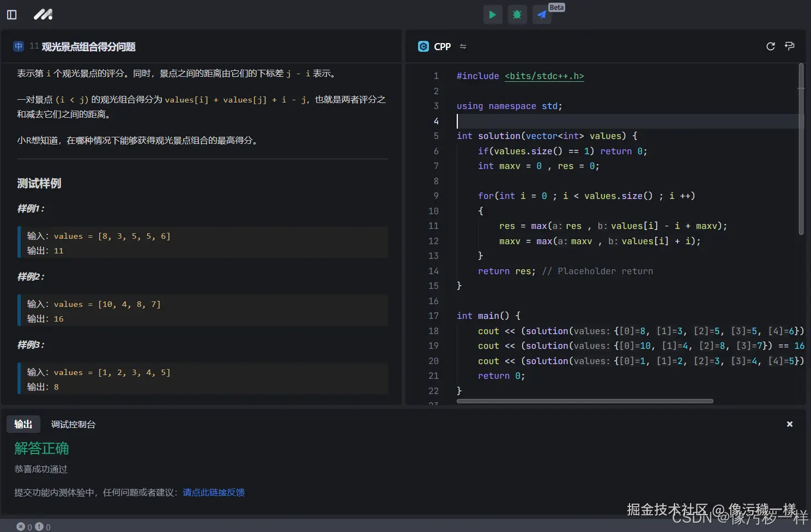Viewport: 811px width, 532px height.
Task: Click the warning count icon in status bar
Action: pos(39,527)
